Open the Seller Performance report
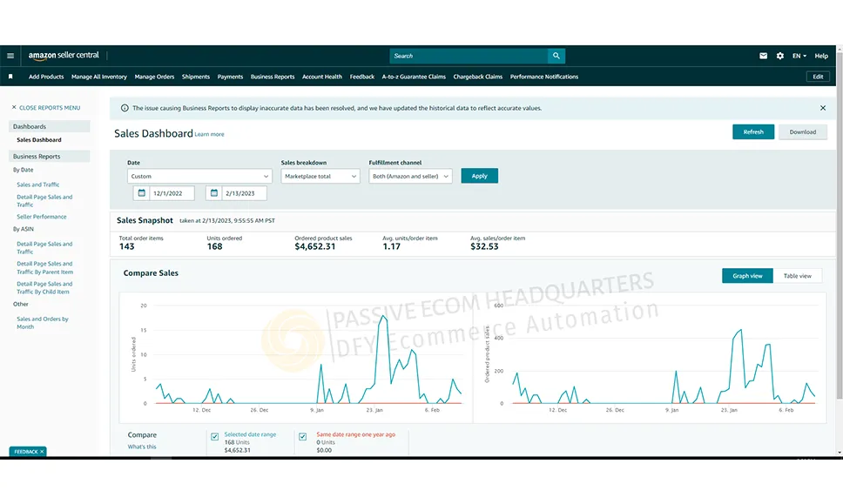Screen dimensions: 843x504 (x=42, y=217)
